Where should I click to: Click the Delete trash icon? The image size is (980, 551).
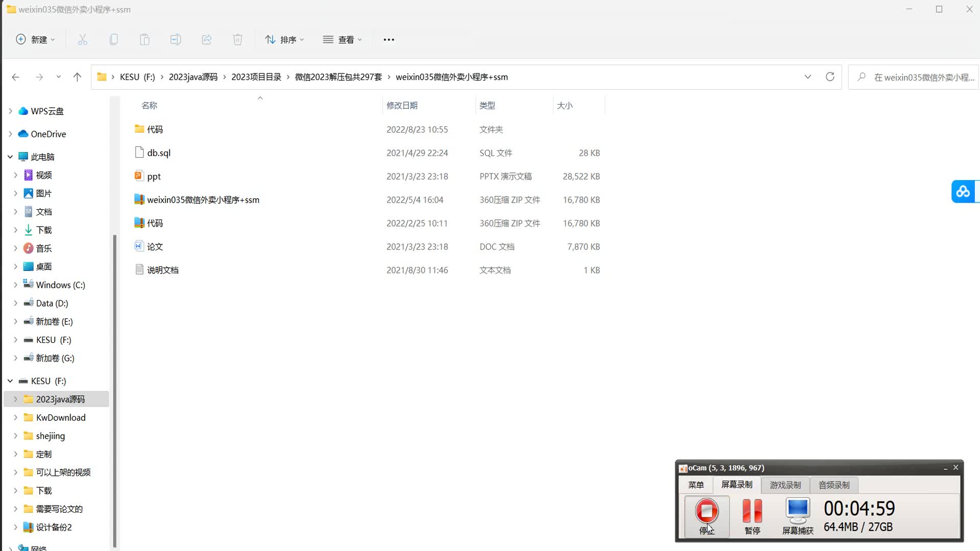tap(238, 39)
